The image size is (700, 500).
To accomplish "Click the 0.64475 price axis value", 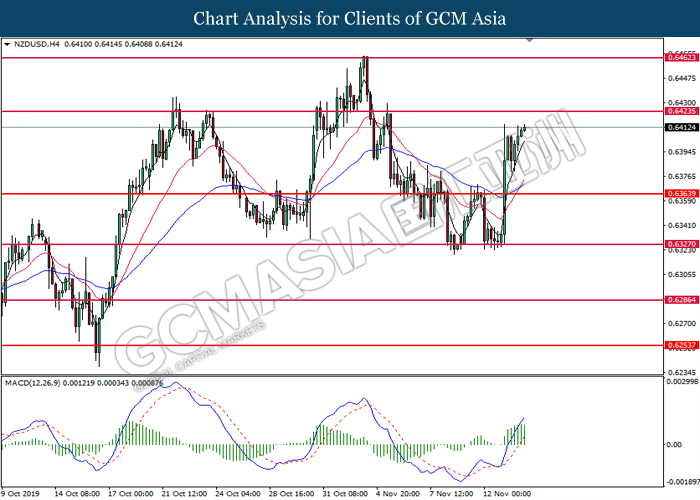I will [x=682, y=79].
